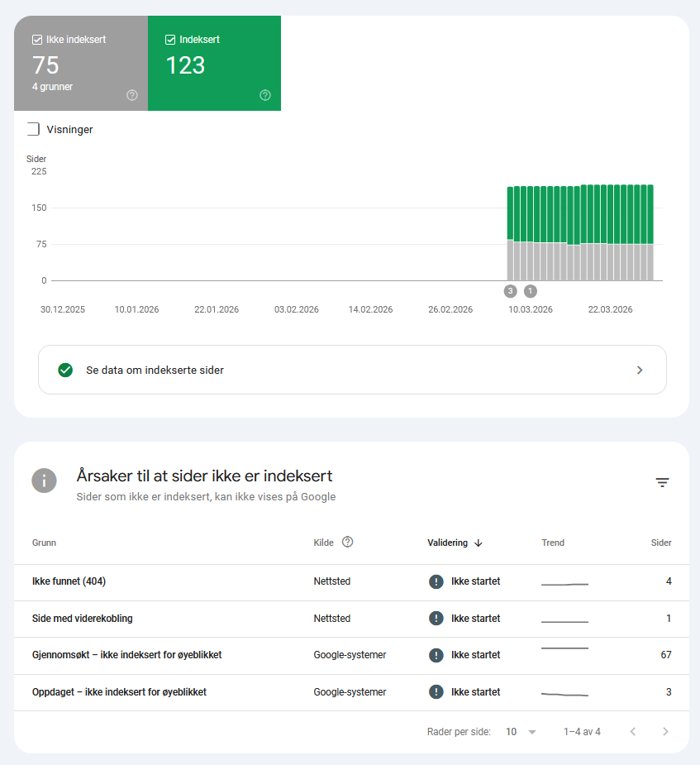Click the next-page chevron in the table footer
The width and height of the screenshot is (700, 765).
(x=665, y=731)
